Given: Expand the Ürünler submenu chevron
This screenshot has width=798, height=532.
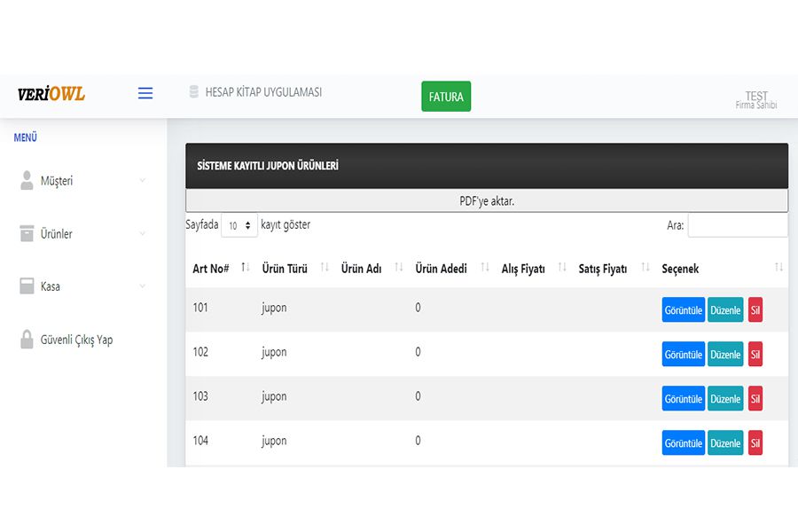Looking at the screenshot, I should click(143, 233).
